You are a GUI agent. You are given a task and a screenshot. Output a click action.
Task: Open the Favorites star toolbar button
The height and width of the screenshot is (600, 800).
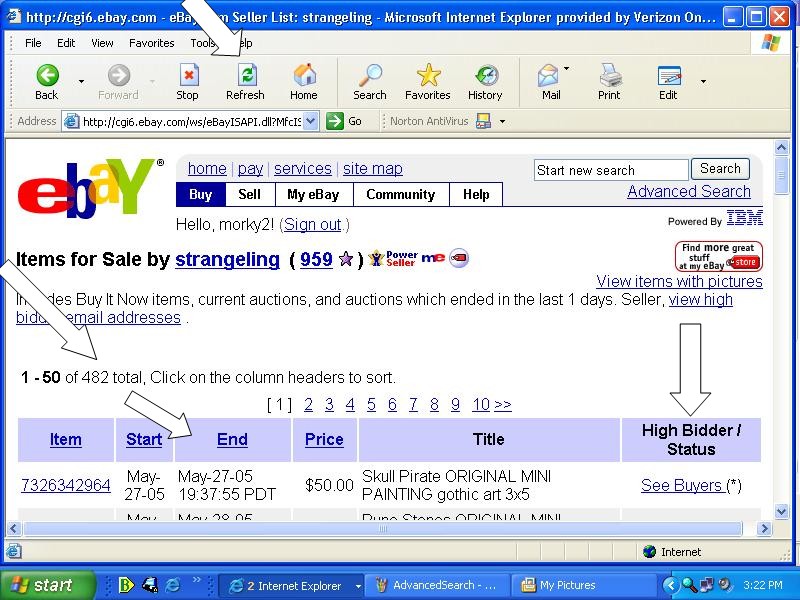coord(428,82)
